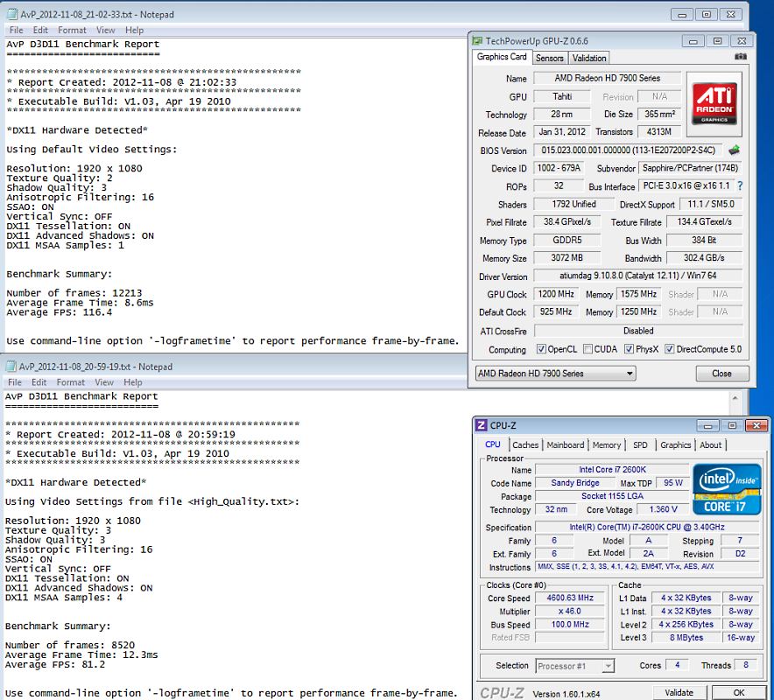
Task: Click the Driver Version field in GPU-Z
Action: 637,276
